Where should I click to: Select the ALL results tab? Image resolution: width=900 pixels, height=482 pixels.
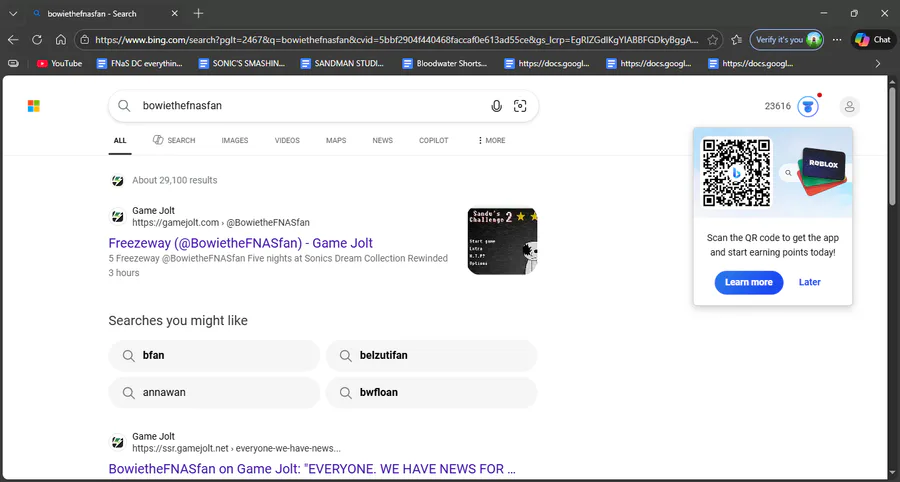pyautogui.click(x=120, y=141)
